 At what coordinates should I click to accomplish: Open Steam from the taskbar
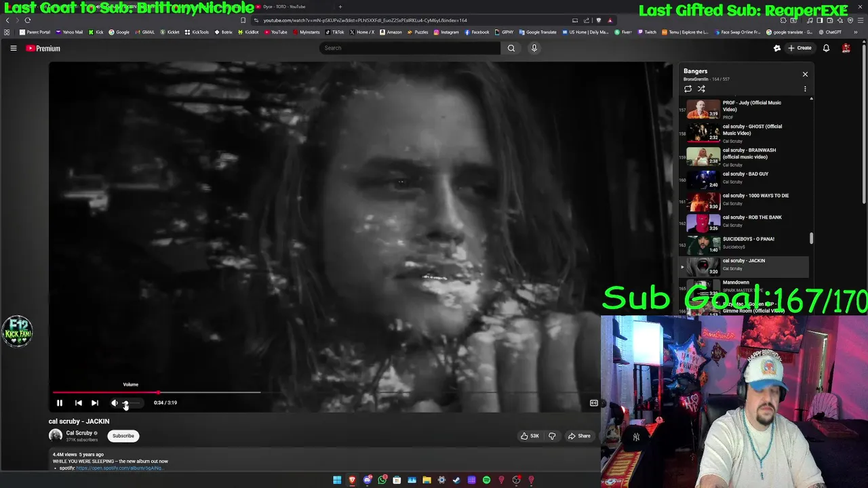click(456, 480)
